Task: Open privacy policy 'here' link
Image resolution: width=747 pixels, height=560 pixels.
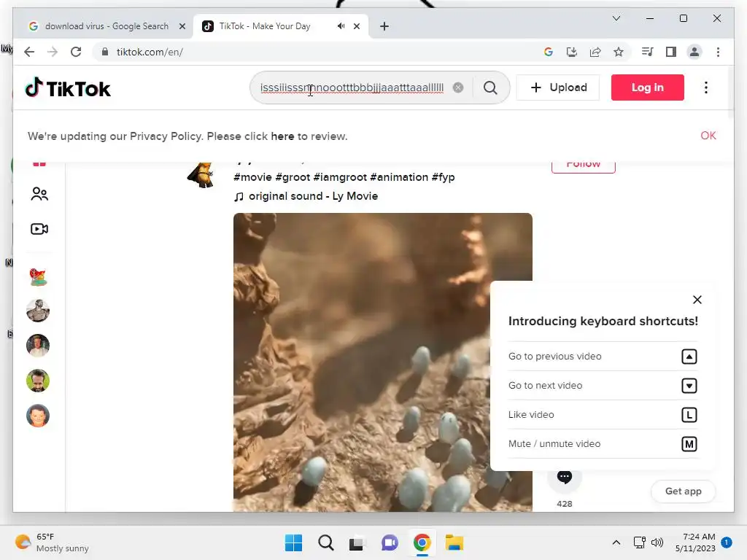Action: tap(282, 136)
